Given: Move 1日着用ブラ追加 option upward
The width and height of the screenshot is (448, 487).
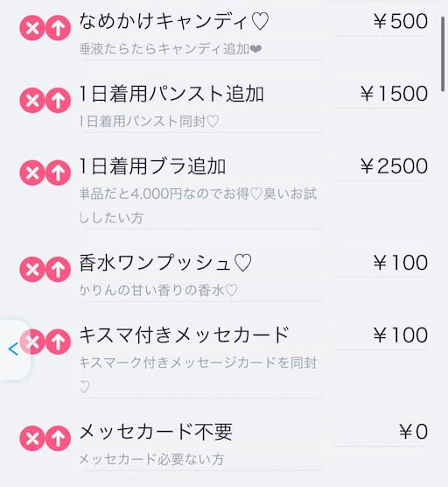Looking at the screenshot, I should tap(58, 173).
